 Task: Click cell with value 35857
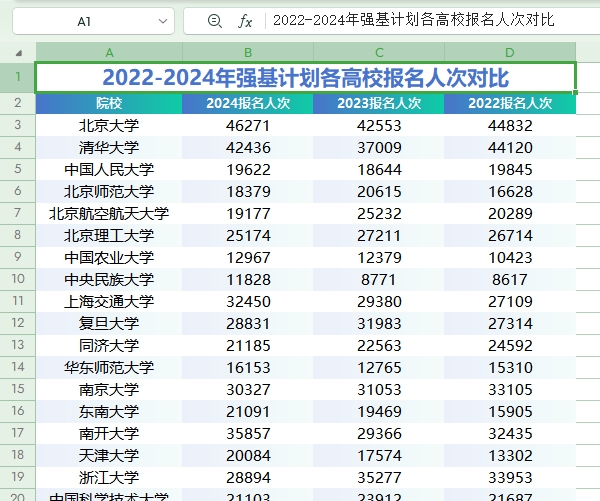pyautogui.click(x=248, y=434)
